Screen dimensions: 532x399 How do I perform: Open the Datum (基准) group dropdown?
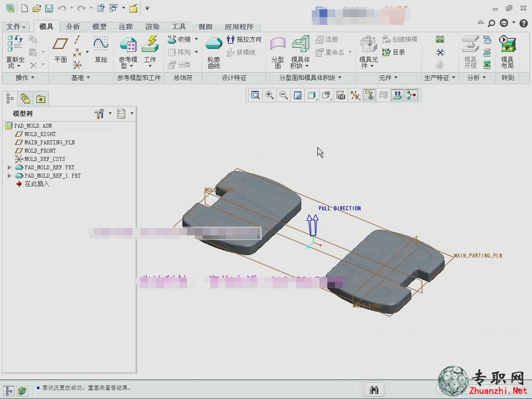tap(81, 78)
